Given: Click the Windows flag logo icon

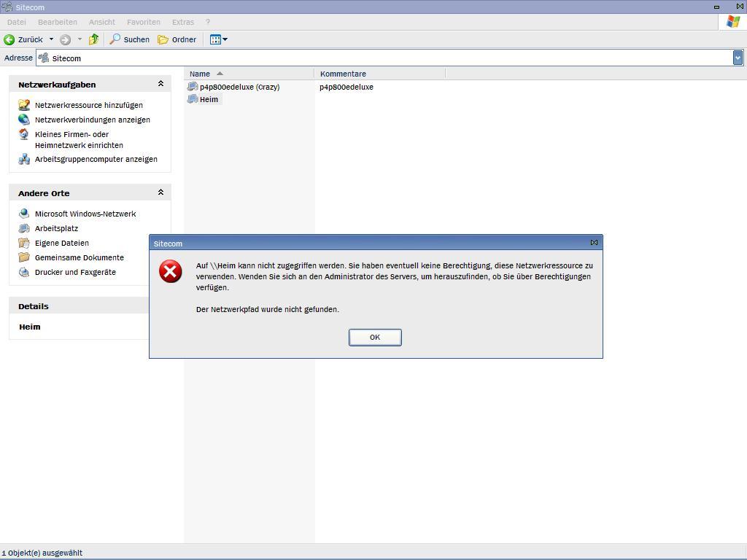Looking at the screenshot, I should [732, 22].
